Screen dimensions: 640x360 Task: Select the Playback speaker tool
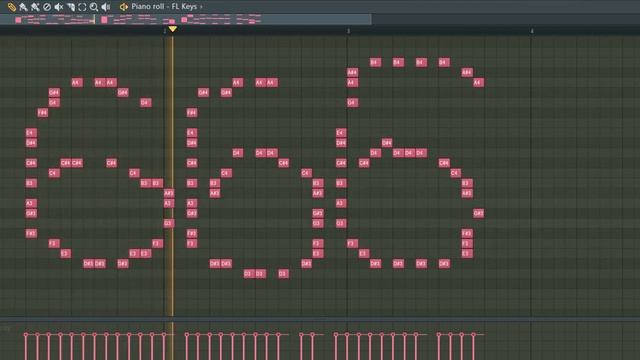(x=106, y=7)
